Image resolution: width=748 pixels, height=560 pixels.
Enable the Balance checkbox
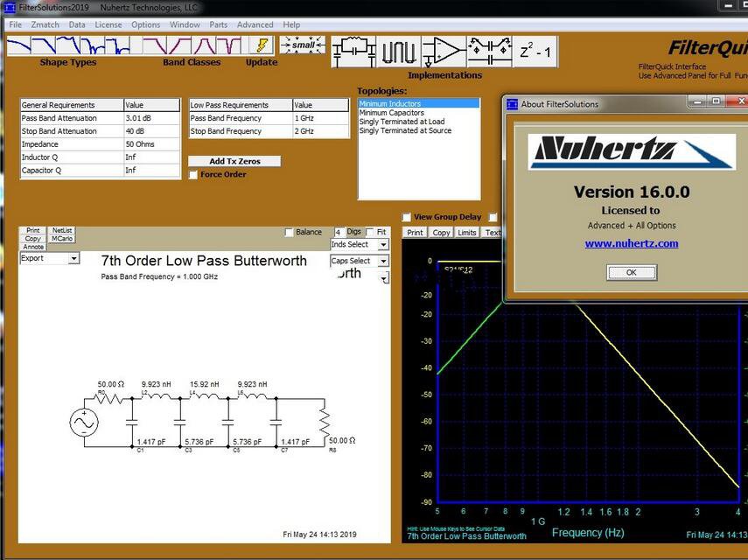pyautogui.click(x=289, y=232)
